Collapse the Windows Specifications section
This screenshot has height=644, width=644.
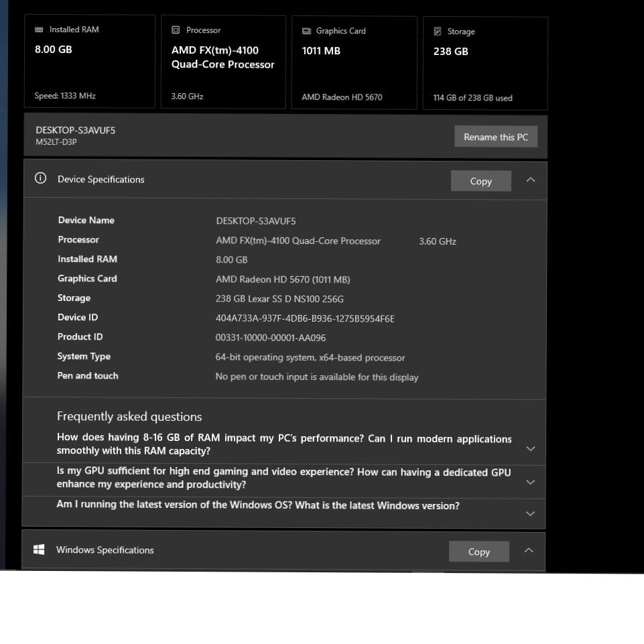coord(528,550)
